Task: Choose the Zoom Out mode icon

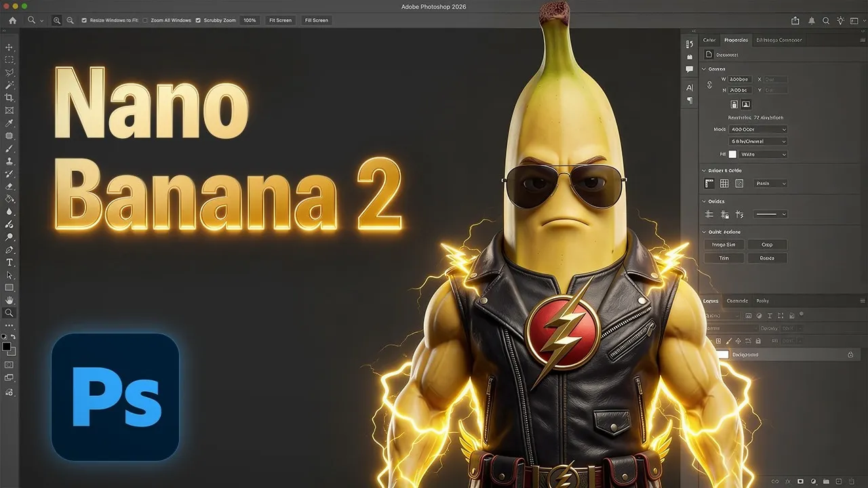Action: click(70, 20)
